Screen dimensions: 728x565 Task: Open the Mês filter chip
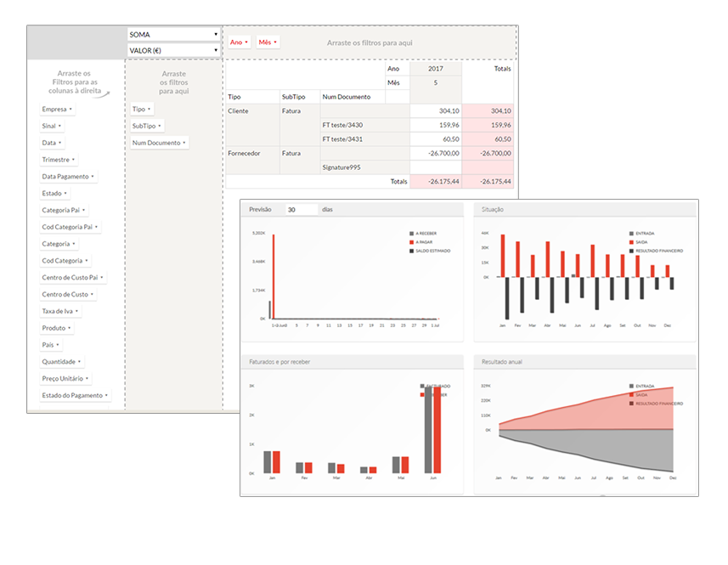point(268,42)
